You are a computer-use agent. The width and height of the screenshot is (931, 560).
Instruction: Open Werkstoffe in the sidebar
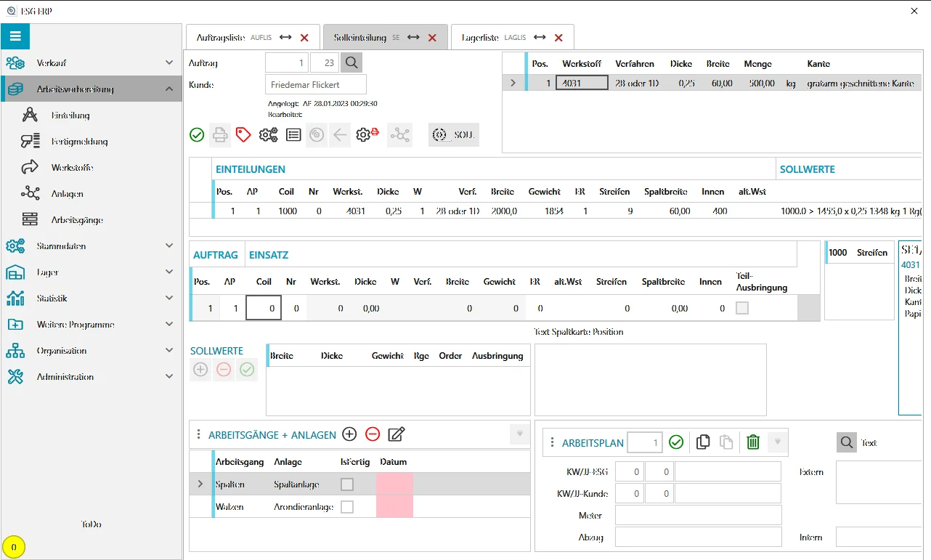coord(72,168)
